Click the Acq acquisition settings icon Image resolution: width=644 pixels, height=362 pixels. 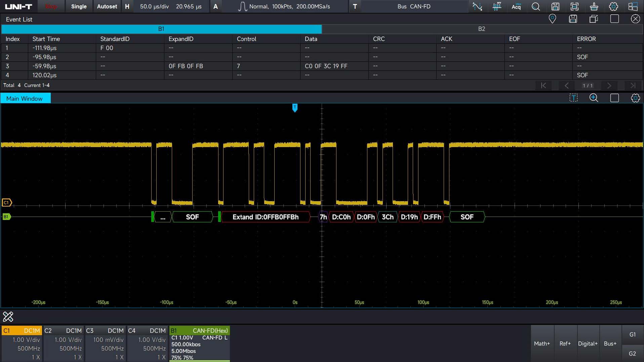516,6
